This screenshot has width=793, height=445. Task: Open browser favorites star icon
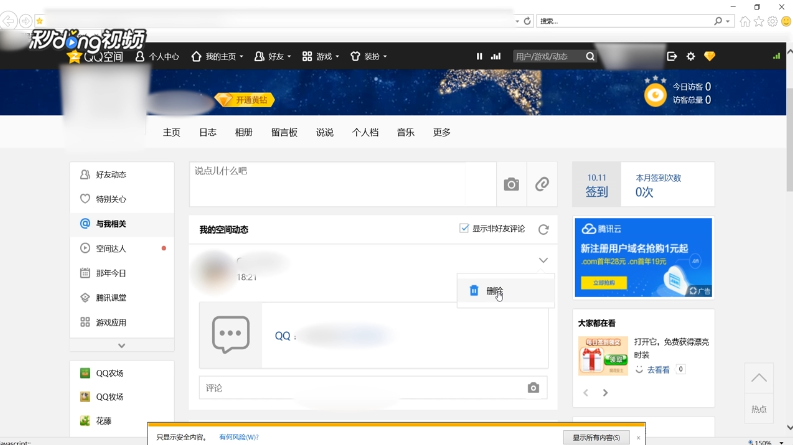(759, 21)
